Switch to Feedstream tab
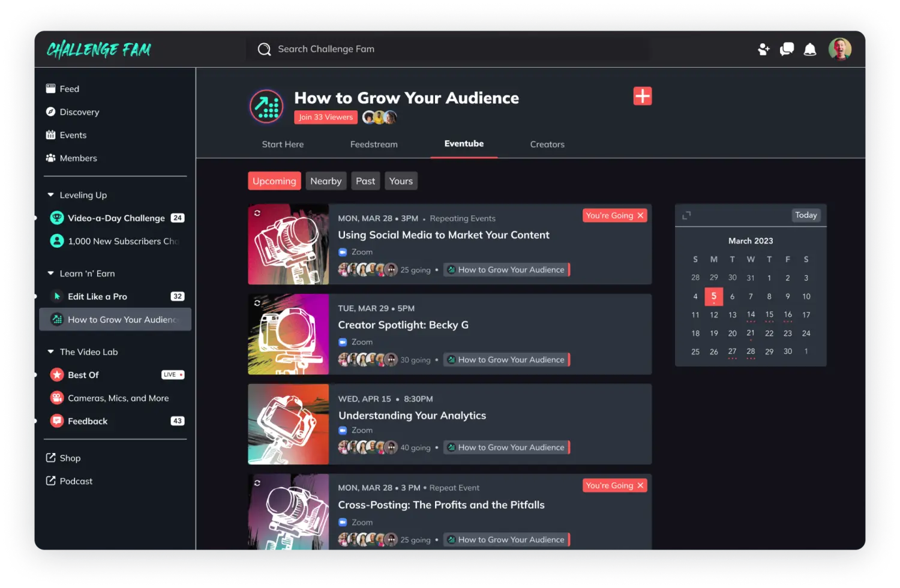Viewport: 900px width, 588px height. coord(374,145)
